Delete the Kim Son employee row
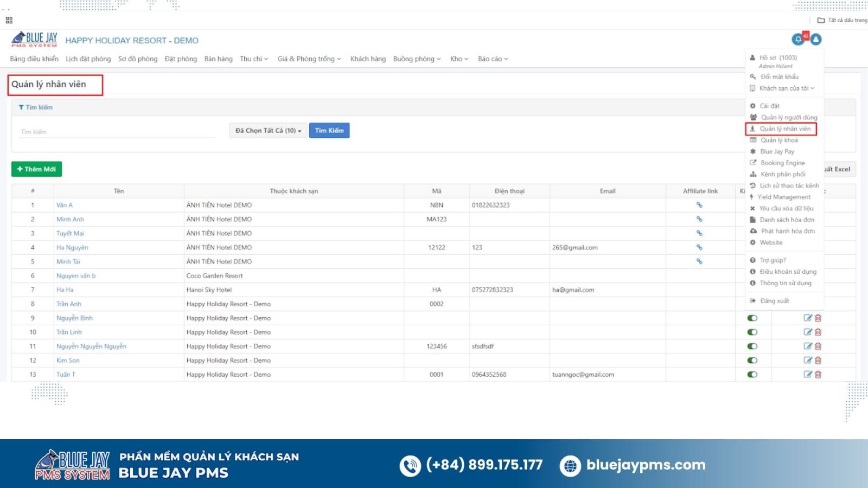The height and width of the screenshot is (488, 868). (x=818, y=360)
